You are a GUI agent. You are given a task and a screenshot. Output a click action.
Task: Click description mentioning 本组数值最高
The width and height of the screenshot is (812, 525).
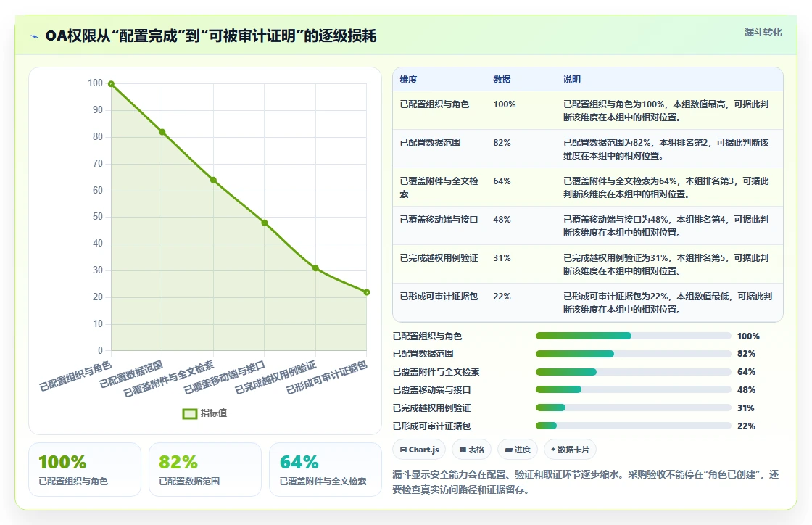(666, 111)
